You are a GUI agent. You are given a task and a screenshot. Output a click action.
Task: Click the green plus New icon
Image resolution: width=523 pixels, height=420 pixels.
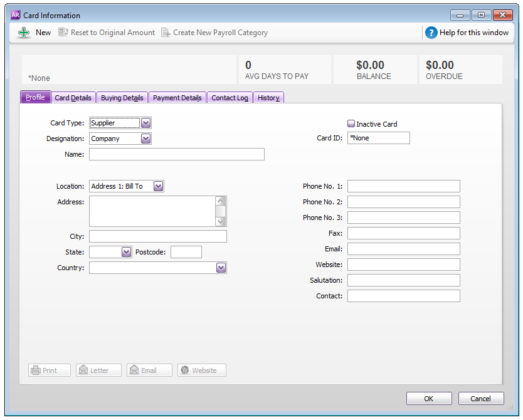click(24, 33)
